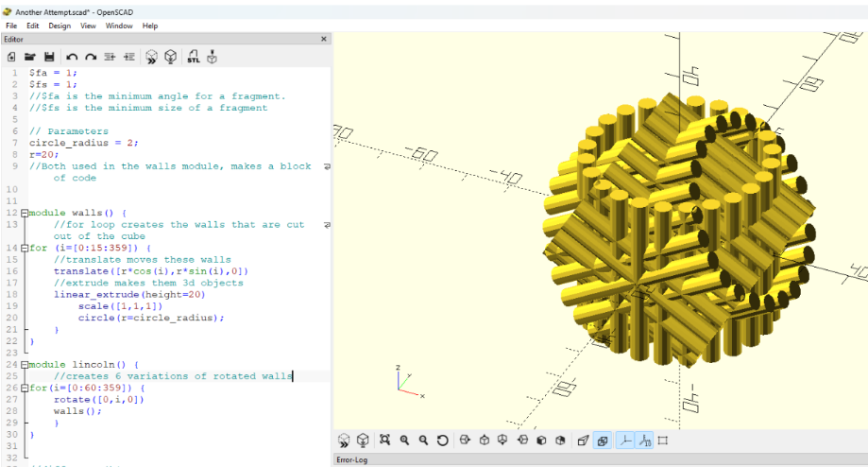The image size is (868, 467).
Task: Undo the last edit in the editor
Action: [73, 57]
